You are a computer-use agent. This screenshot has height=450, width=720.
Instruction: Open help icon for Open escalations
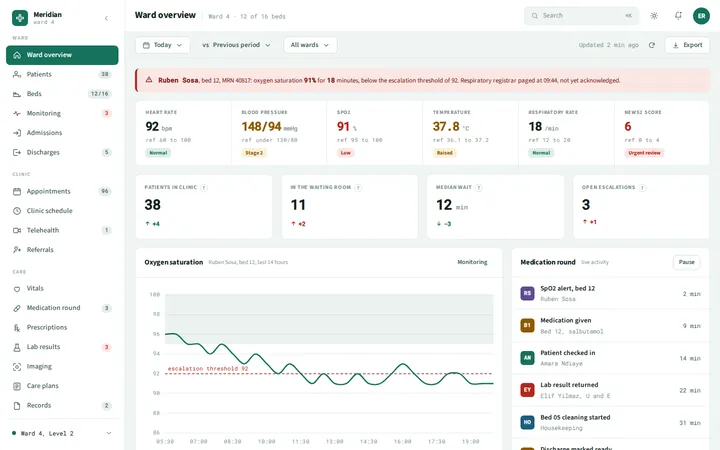(x=642, y=188)
